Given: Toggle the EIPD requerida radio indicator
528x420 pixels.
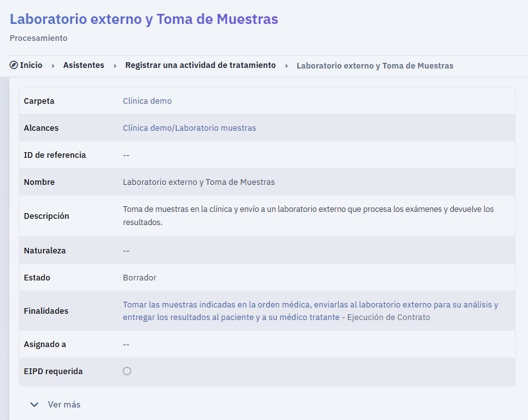Looking at the screenshot, I should click(127, 371).
